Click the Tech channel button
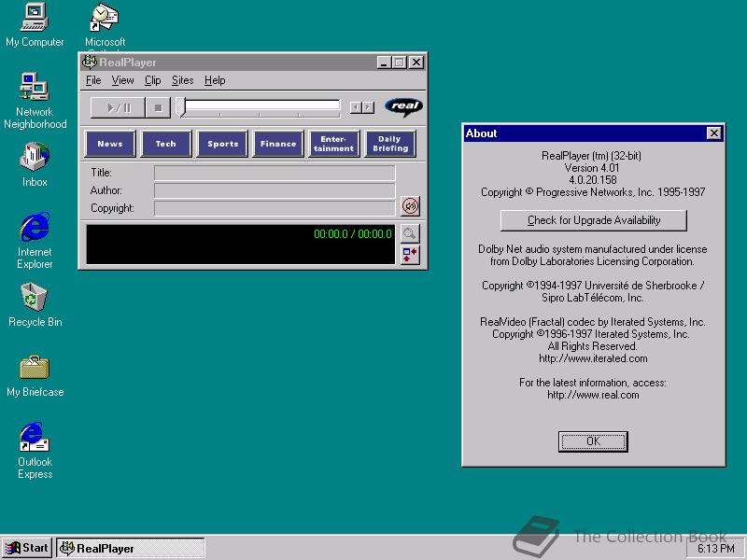Screen dimensions: 747x560 [x=166, y=144]
